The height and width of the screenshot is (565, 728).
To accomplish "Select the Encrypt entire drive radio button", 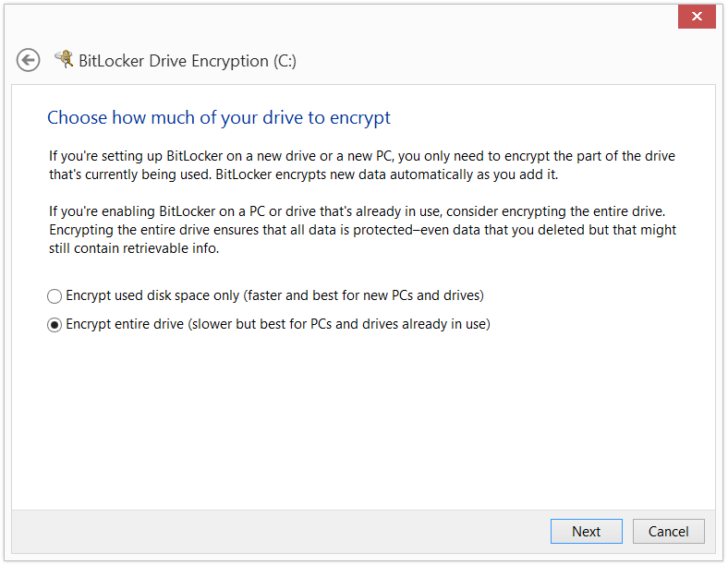I will [x=55, y=325].
